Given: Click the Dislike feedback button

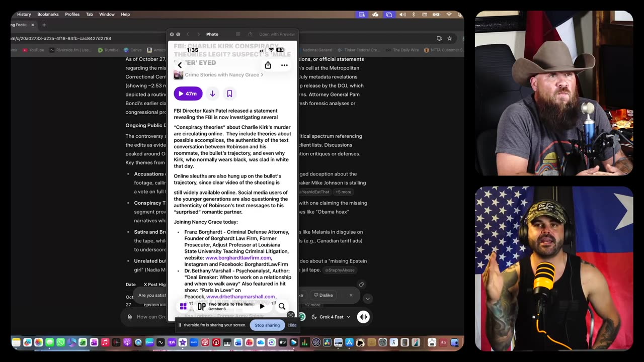Looking at the screenshot, I should click(323, 295).
